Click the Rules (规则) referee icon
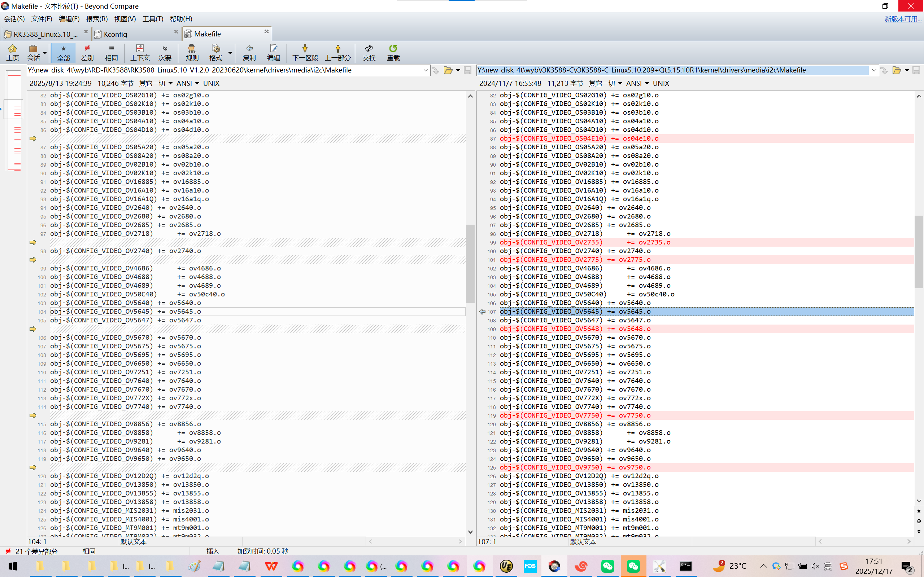 tap(192, 52)
